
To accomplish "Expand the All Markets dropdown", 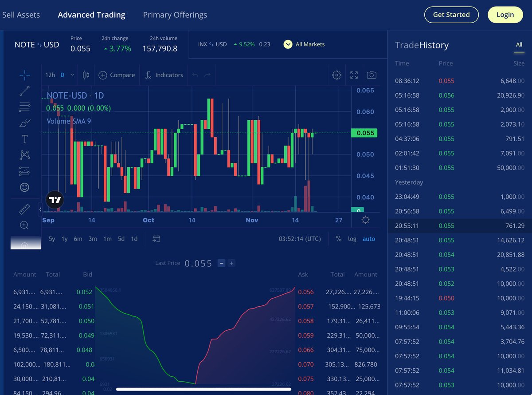I will point(304,44).
